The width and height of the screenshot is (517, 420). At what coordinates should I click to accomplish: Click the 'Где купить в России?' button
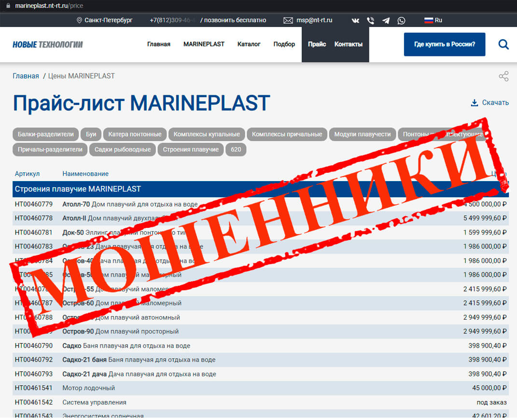coord(444,44)
